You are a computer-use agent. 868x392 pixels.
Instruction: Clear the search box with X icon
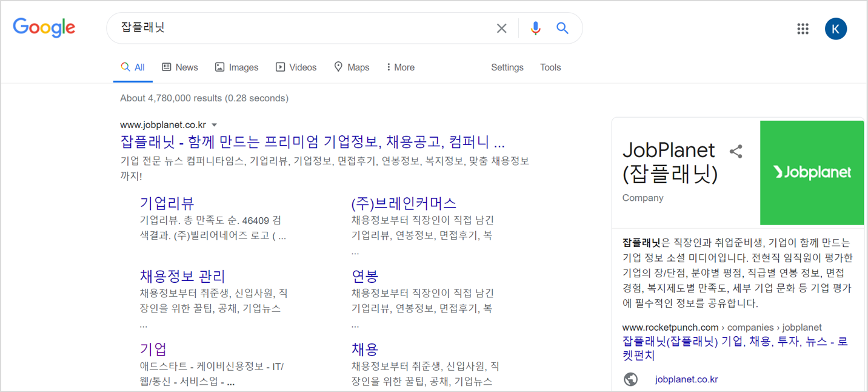(501, 28)
